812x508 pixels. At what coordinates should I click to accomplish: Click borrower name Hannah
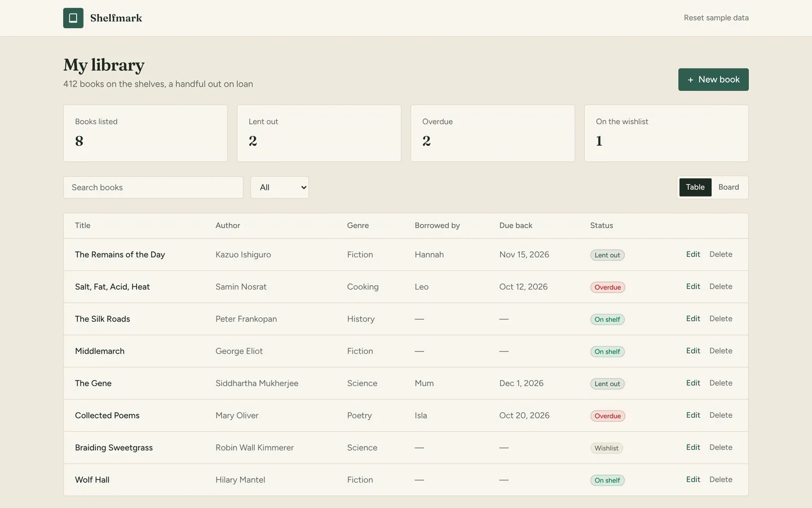[429, 255]
